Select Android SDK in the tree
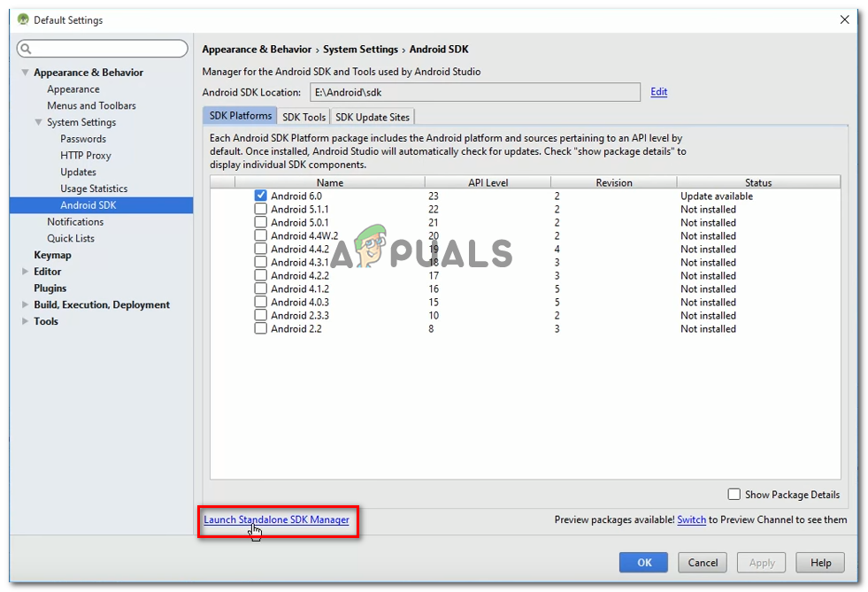The height and width of the screenshot is (592, 868). coord(101,205)
